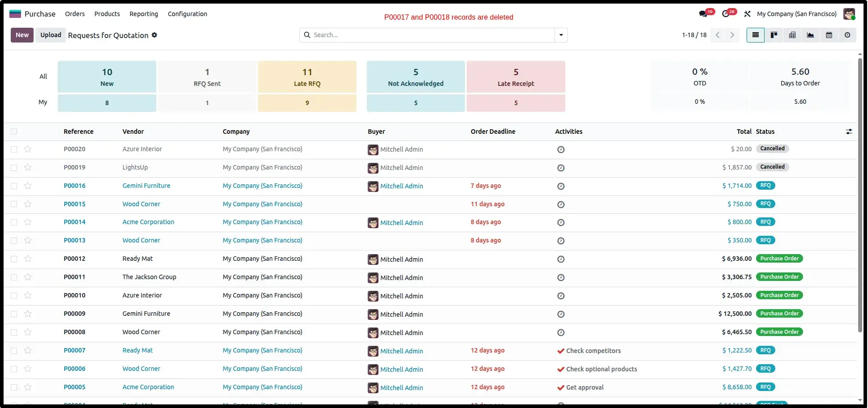868x408 pixels.
Task: Switch to Pivot table view
Action: click(792, 35)
